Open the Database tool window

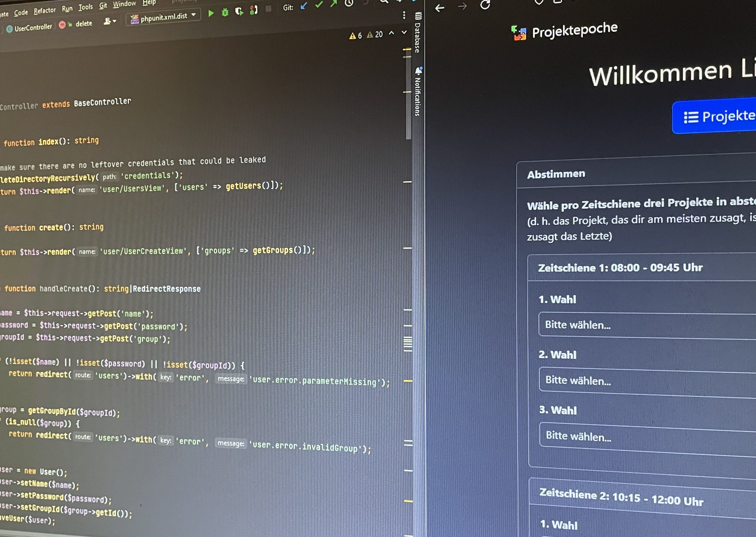coord(418,33)
